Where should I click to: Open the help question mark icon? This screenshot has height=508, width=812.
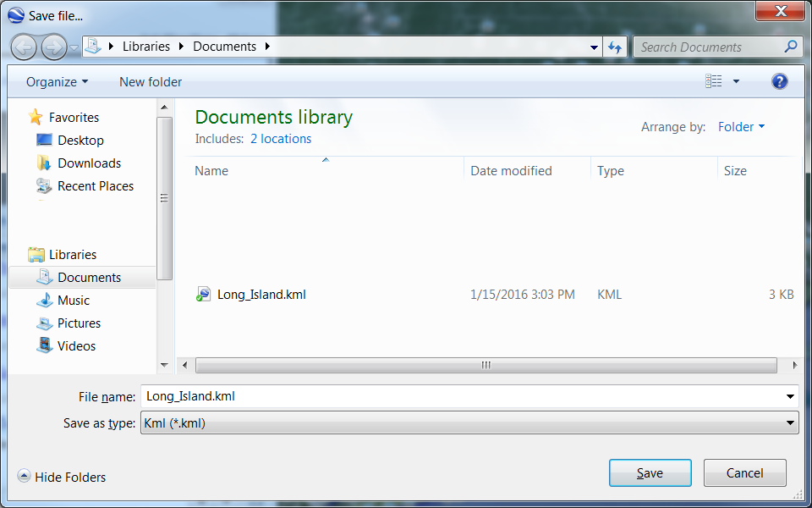[780, 81]
